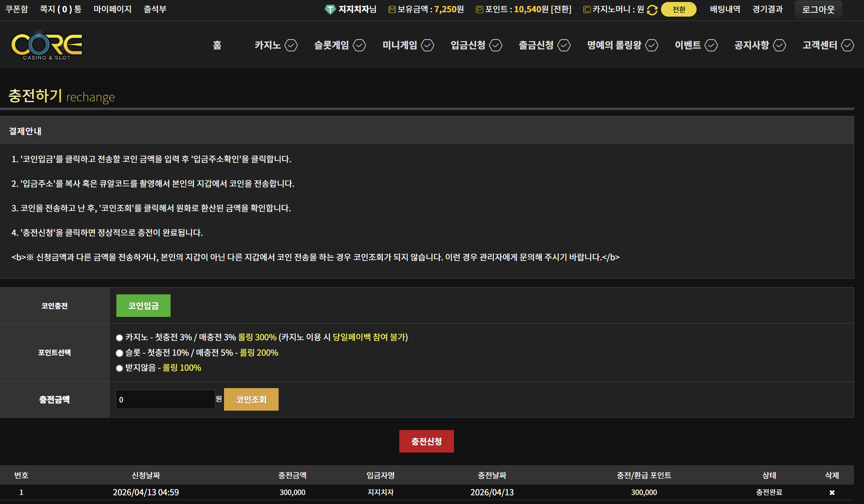Click the CORE casino logo

[x=47, y=45]
